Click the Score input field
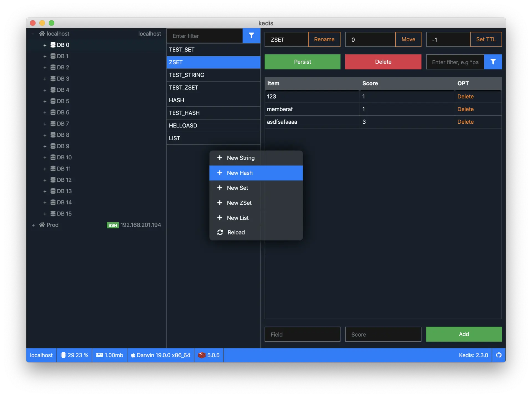532x397 pixels. pos(383,334)
